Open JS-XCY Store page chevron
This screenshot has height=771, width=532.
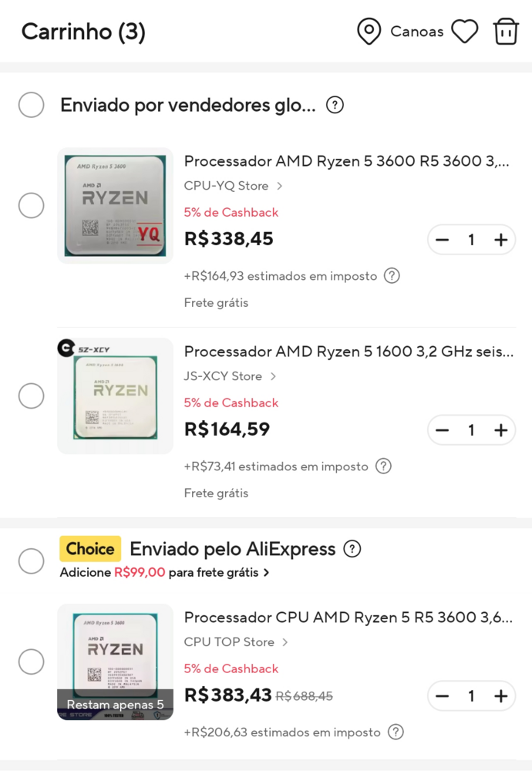(273, 376)
